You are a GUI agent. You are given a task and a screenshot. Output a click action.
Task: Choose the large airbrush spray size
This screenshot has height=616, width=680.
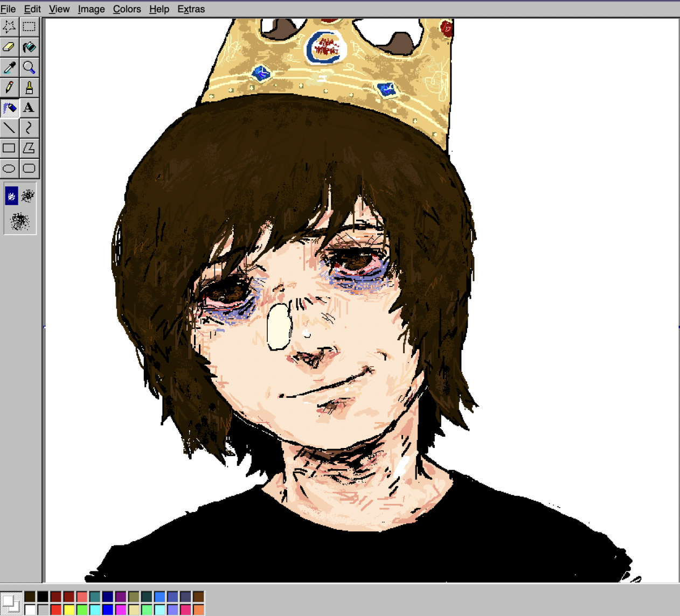coord(20,221)
